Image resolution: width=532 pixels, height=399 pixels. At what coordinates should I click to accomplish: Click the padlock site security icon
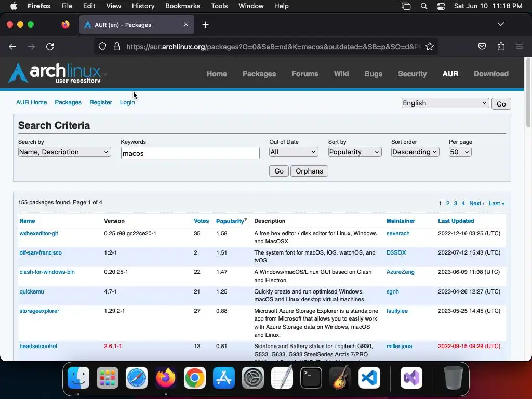click(117, 46)
